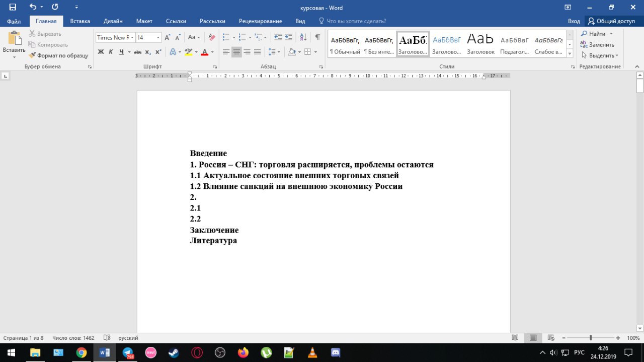
Task: Apply the yellow text highlight color
Action: 188,52
